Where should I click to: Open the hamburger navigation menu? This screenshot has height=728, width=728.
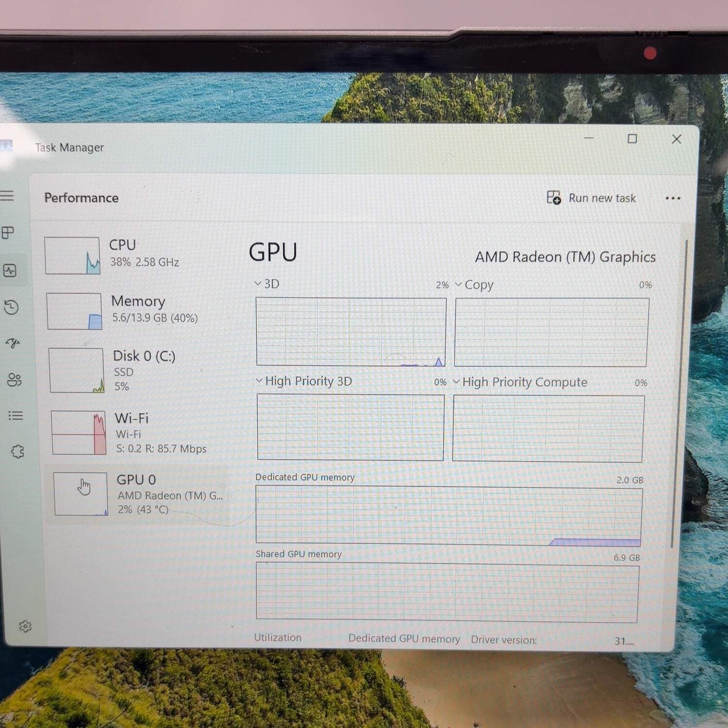(7, 196)
